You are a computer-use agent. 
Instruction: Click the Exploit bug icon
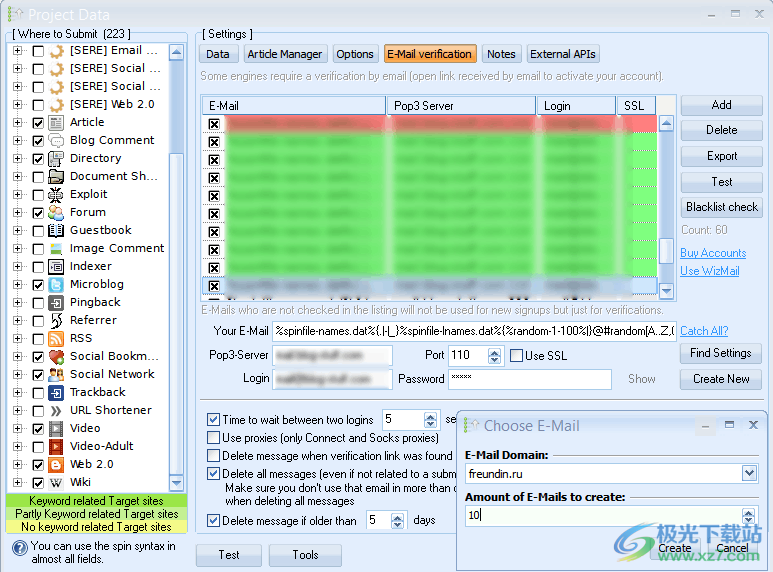(x=56, y=195)
